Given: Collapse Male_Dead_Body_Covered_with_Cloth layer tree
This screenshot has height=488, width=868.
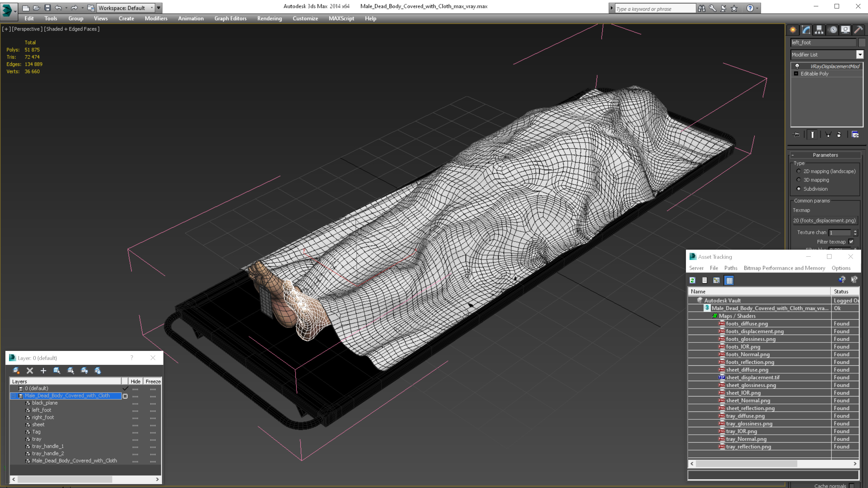Looking at the screenshot, I should click(14, 396).
